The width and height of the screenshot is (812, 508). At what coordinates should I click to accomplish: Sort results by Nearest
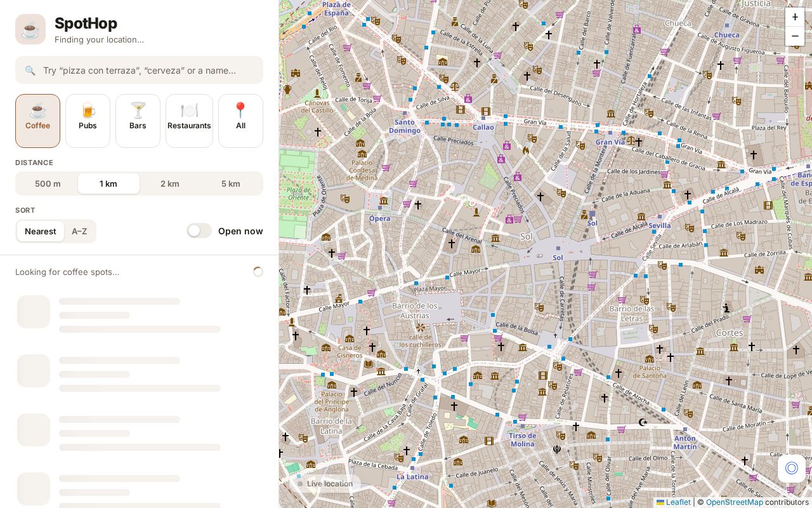tap(41, 231)
